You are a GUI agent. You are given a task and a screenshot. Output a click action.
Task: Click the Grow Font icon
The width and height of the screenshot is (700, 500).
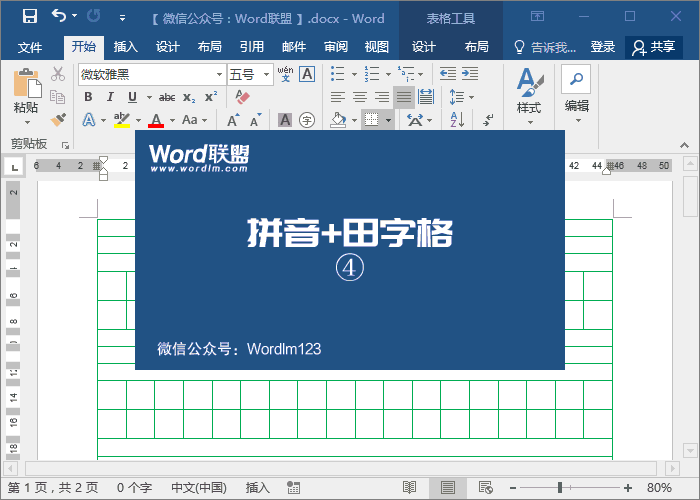point(233,120)
